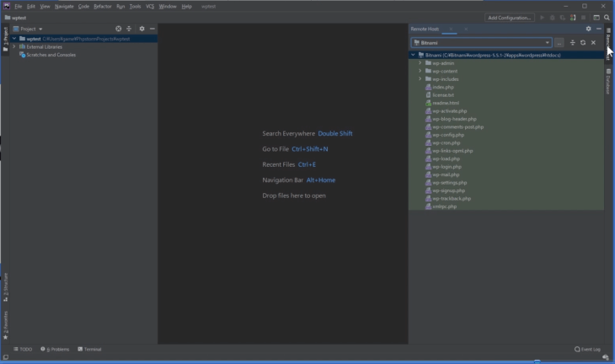The height and width of the screenshot is (364, 615).
Task: Refresh the Bitnami remote host listing
Action: (583, 42)
